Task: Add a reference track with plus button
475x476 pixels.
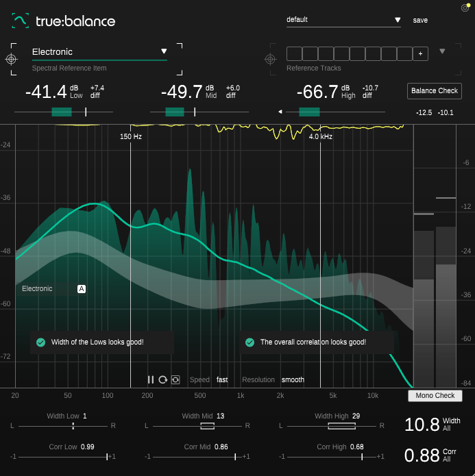Action: point(420,53)
